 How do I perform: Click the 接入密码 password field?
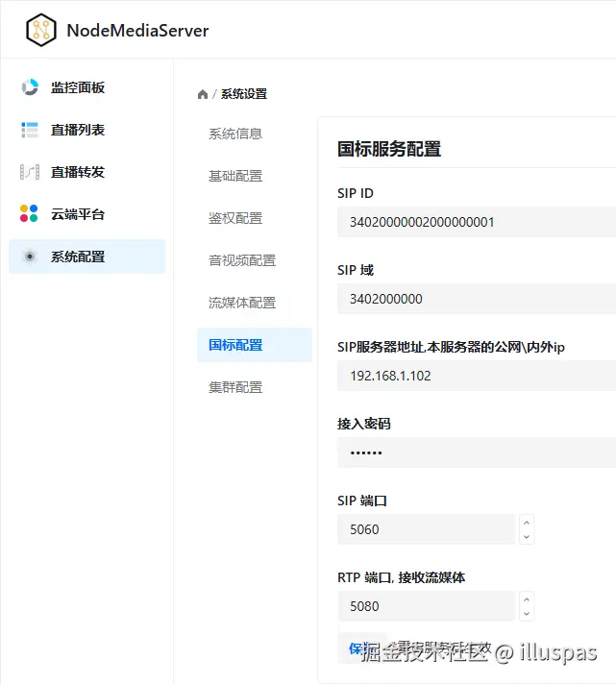477,452
